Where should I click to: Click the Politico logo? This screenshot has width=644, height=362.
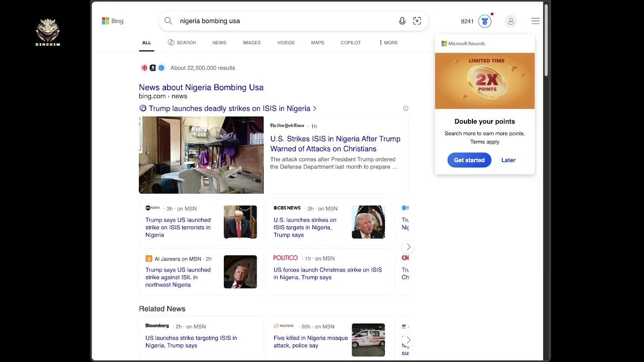point(285,258)
